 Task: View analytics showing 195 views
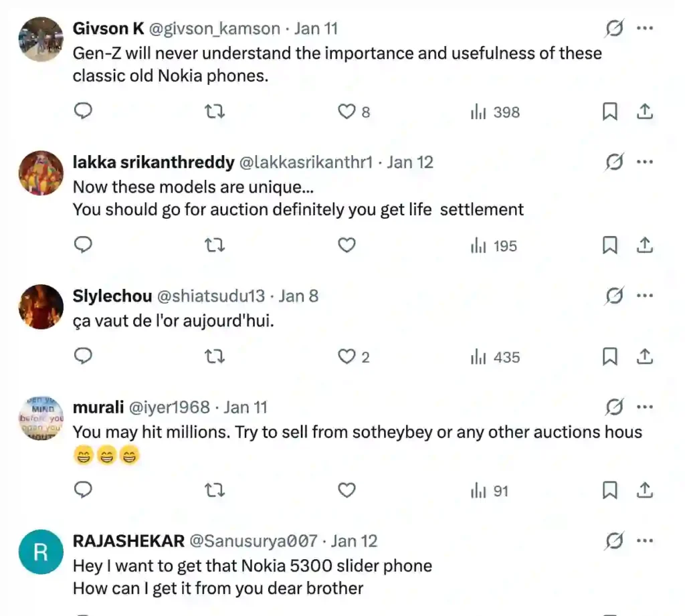coord(494,245)
